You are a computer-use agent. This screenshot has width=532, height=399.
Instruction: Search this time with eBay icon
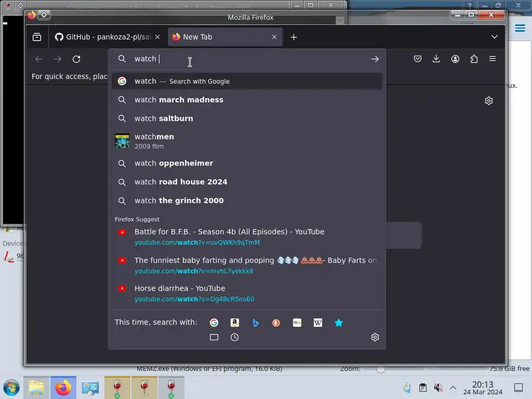(x=297, y=323)
